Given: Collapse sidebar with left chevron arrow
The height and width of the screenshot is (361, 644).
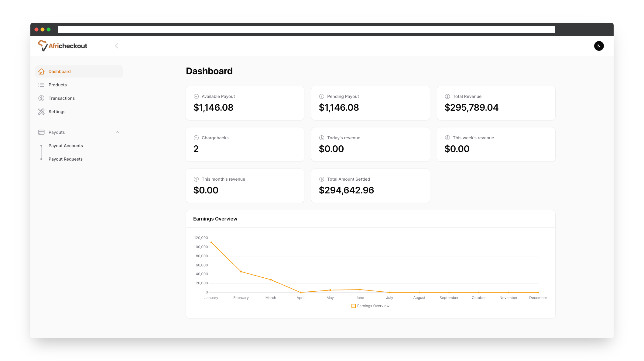Looking at the screenshot, I should 117,46.
